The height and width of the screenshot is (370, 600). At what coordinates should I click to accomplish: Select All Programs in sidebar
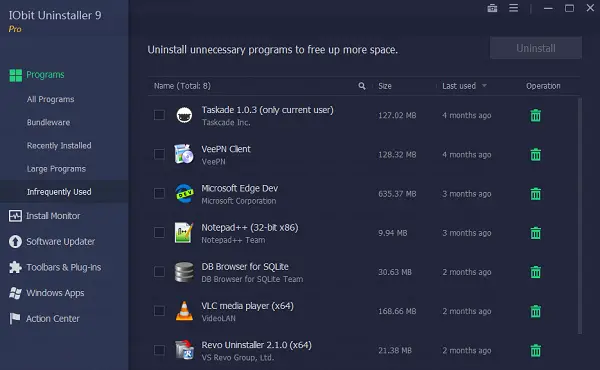51,99
